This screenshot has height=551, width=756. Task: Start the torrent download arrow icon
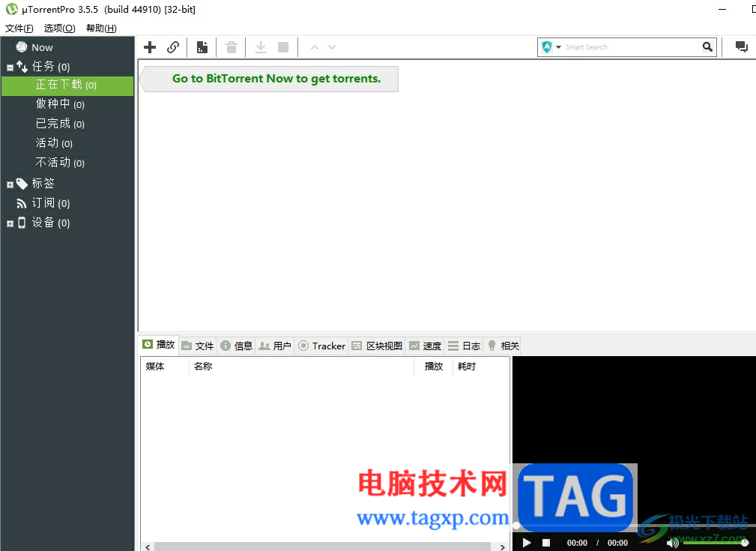click(x=260, y=47)
